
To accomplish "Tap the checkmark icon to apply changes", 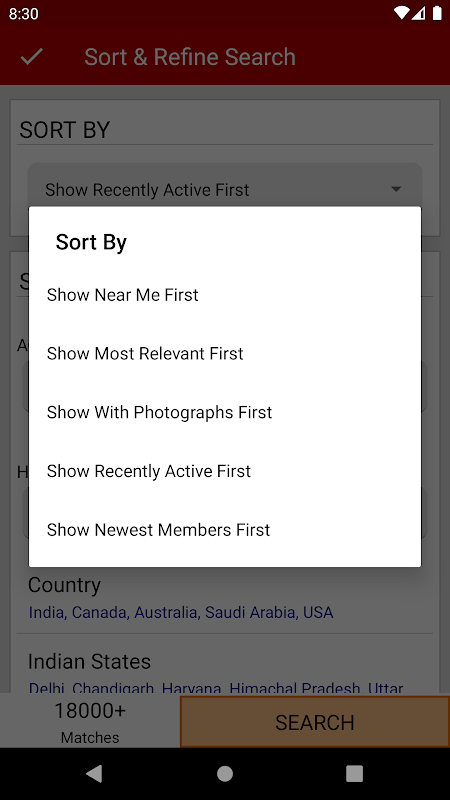I will click(32, 57).
